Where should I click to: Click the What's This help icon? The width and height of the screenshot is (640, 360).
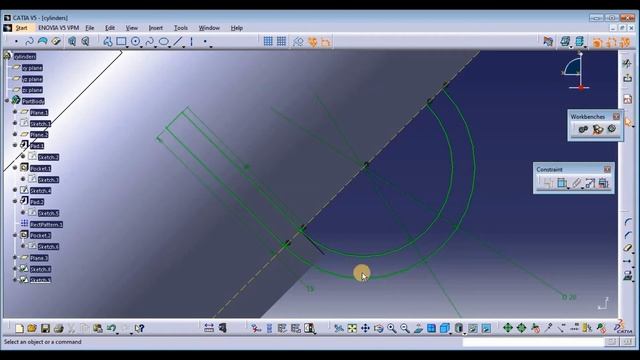point(139,328)
